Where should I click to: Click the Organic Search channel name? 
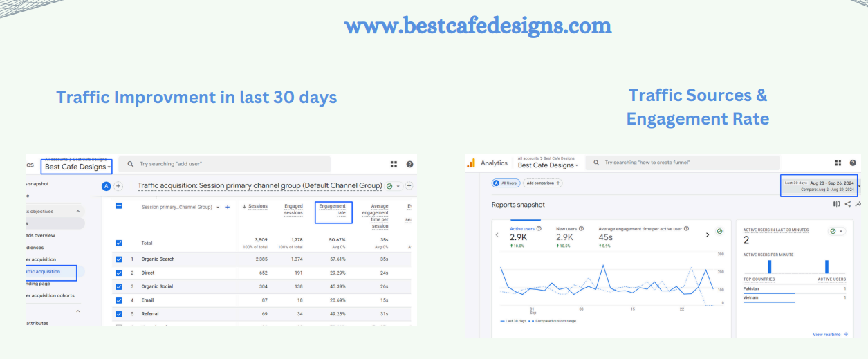point(158,259)
